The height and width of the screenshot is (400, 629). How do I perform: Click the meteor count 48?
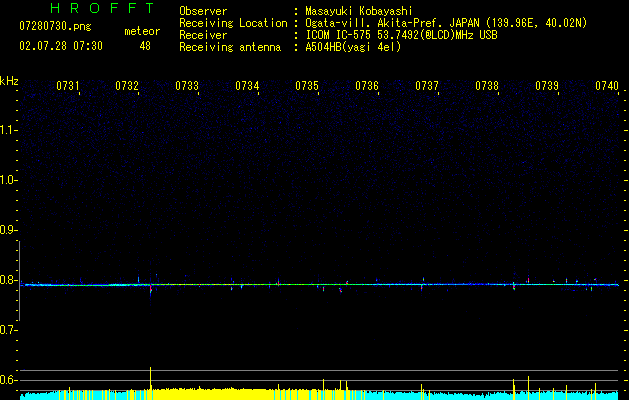point(145,46)
